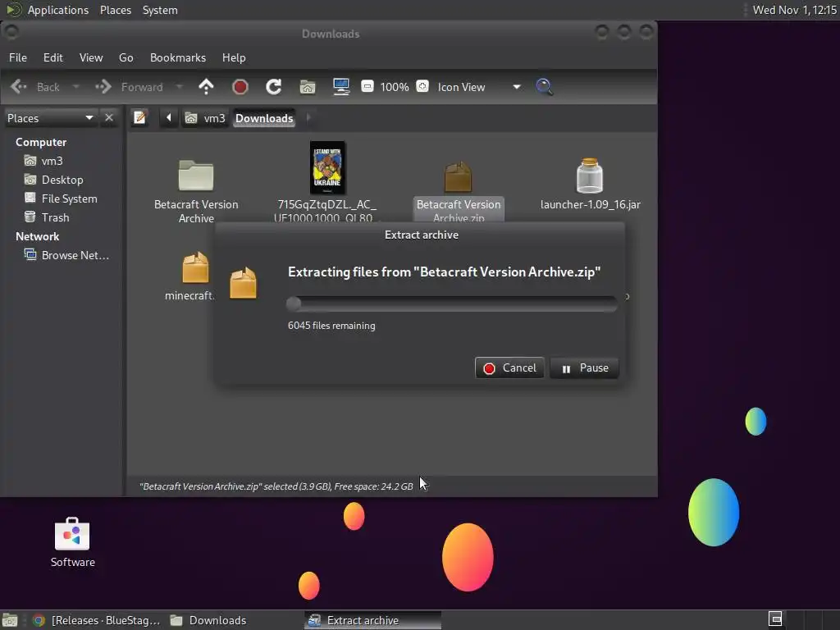Select the minecraft archive file
The height and width of the screenshot is (630, 840).
point(194,276)
